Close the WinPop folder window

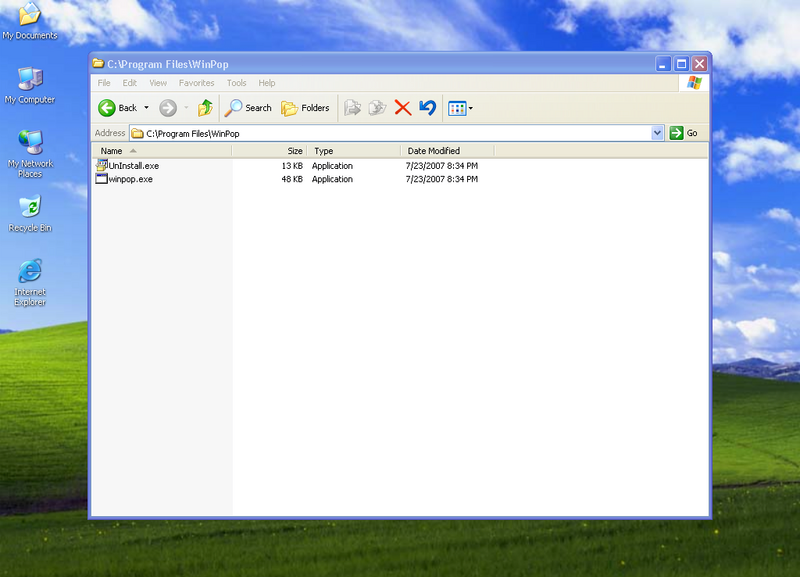pos(699,64)
